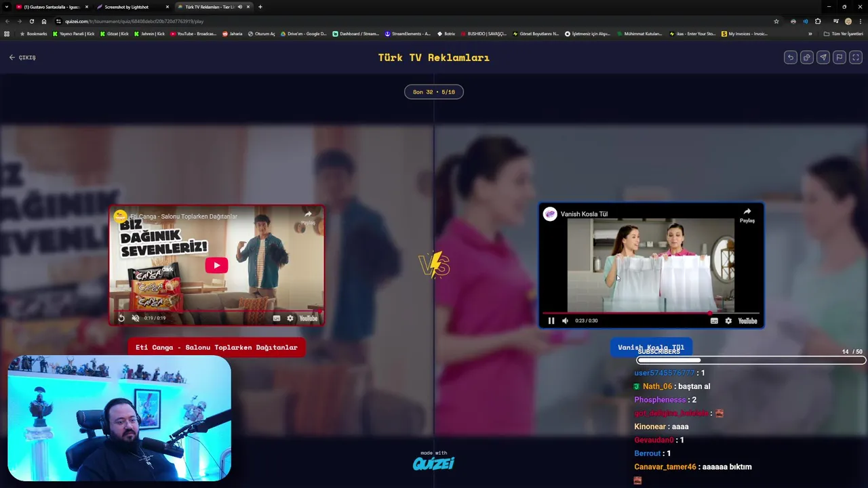Click Vanish channel avatar in right video
Image resolution: width=868 pixels, height=488 pixels.
[x=550, y=213]
